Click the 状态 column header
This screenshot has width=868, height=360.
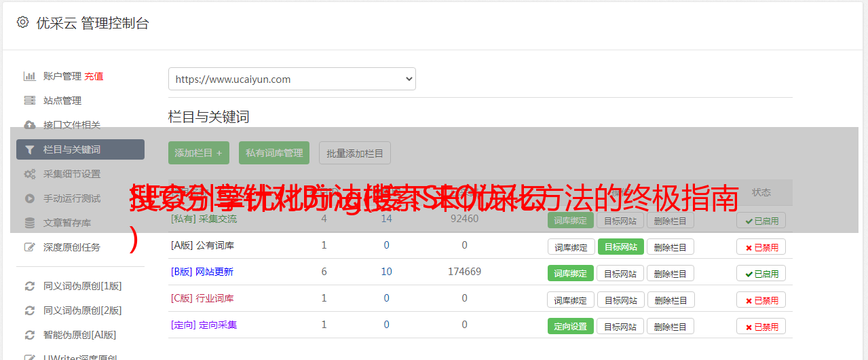click(x=761, y=192)
